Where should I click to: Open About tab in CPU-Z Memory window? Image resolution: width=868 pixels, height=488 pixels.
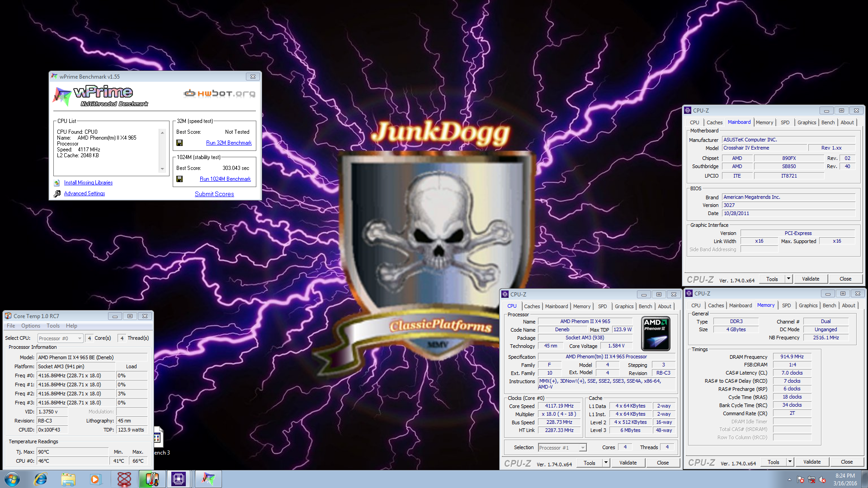pos(848,305)
